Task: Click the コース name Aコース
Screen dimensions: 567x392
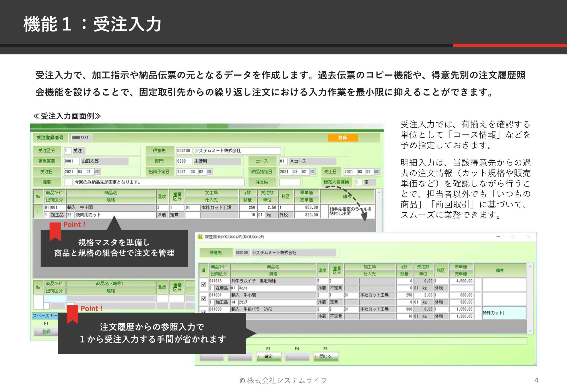Action: [312, 161]
